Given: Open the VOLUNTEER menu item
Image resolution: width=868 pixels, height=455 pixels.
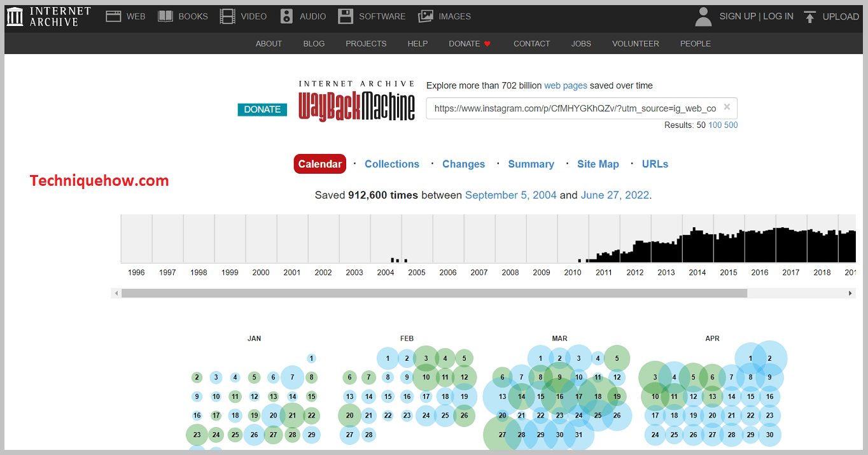Looking at the screenshot, I should coord(636,44).
